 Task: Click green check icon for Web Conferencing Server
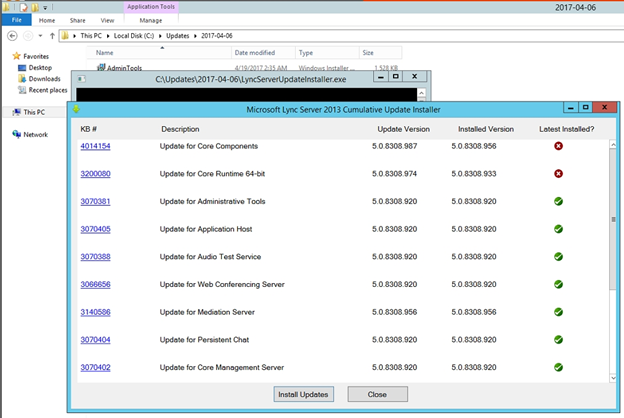(x=558, y=284)
